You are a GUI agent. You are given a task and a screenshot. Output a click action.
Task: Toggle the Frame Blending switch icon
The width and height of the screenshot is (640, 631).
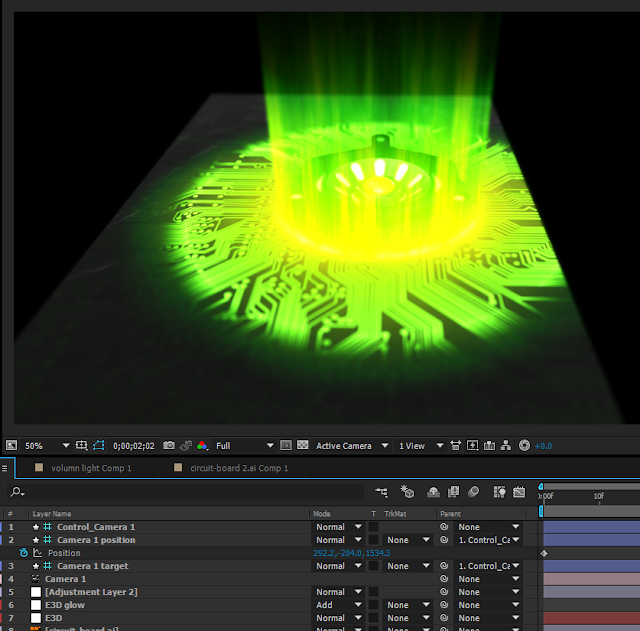[453, 492]
